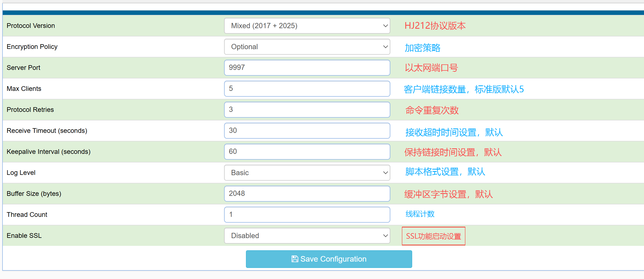Click the 'Receive Timeout (seconds)' label
This screenshot has width=644, height=279.
pyautogui.click(x=47, y=131)
